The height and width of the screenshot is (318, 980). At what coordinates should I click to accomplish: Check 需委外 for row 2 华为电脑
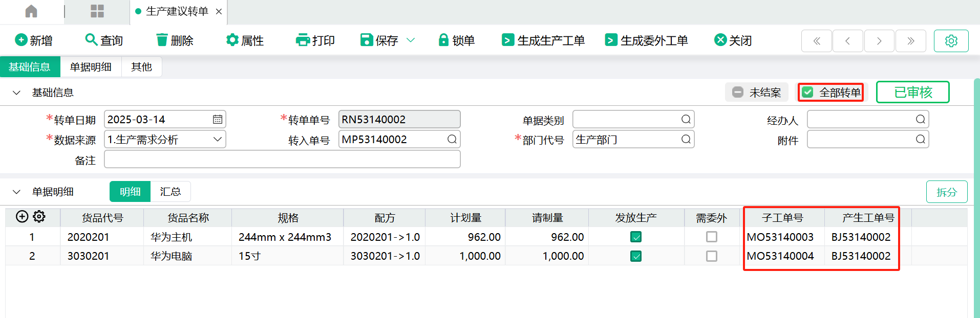[711, 256]
